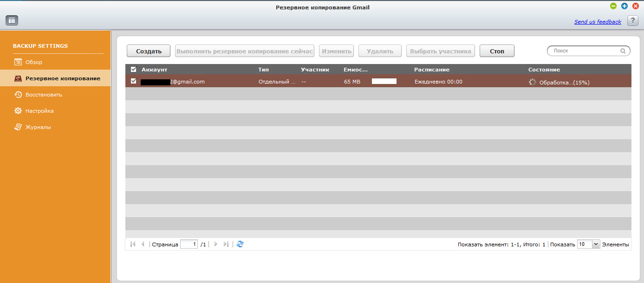The width and height of the screenshot is (644, 283).
Task: Click the Настройка gear icon
Action: pos(18,111)
